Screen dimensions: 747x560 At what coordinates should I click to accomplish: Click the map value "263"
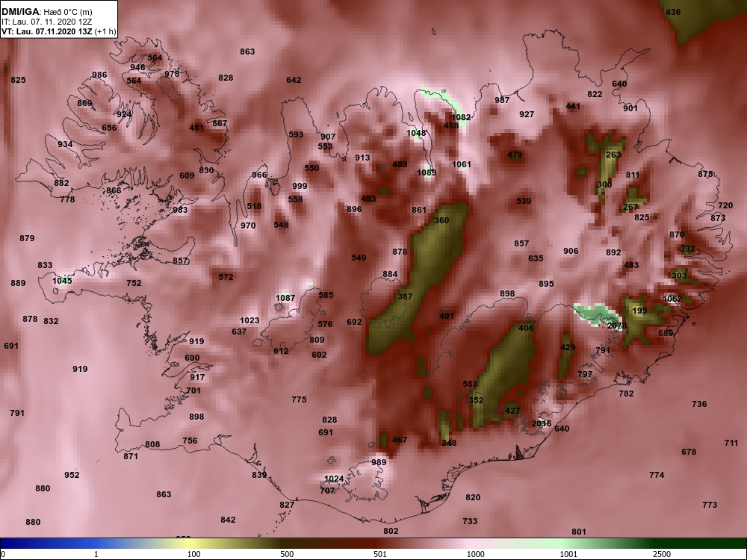[x=613, y=155]
